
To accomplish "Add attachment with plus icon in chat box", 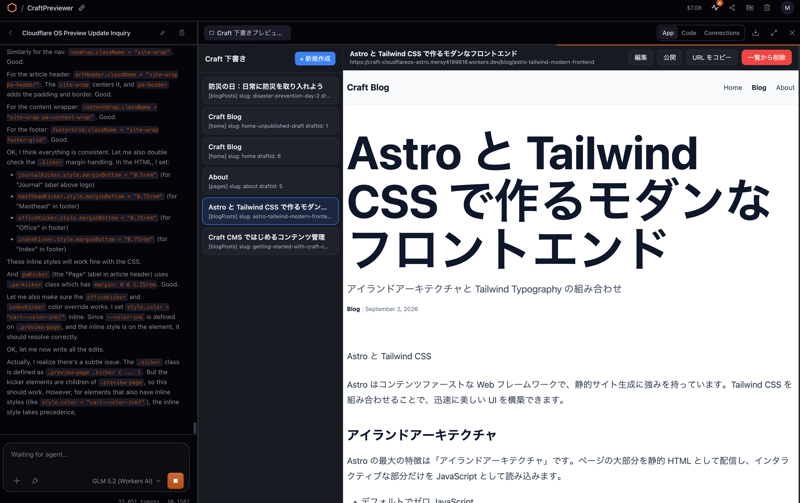I will tap(17, 481).
